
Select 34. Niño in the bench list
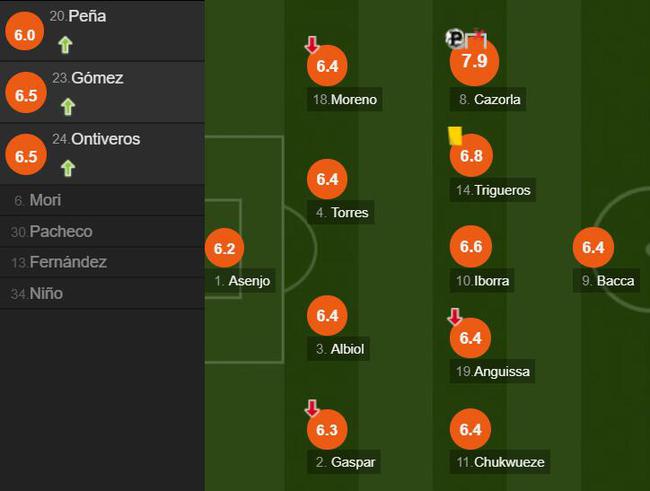(x=102, y=293)
